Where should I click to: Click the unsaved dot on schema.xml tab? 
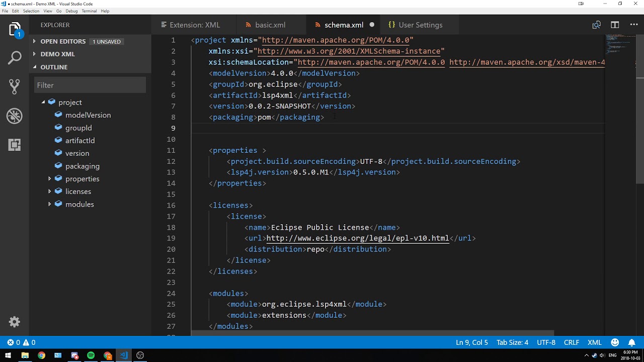(372, 25)
